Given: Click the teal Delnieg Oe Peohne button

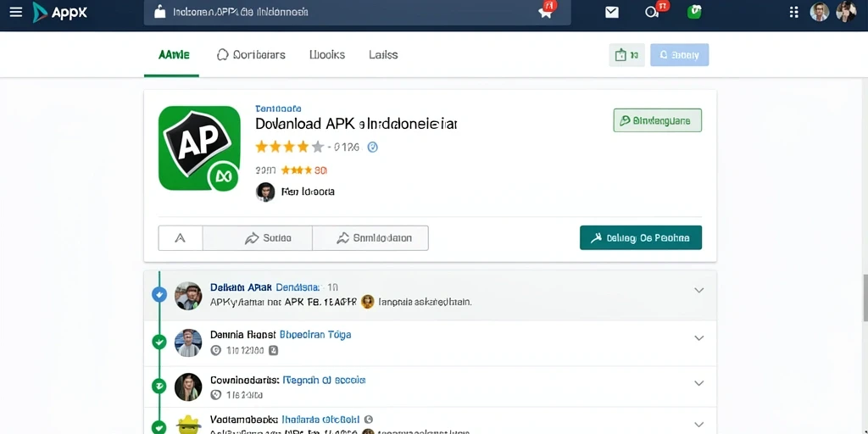Looking at the screenshot, I should click(x=641, y=237).
